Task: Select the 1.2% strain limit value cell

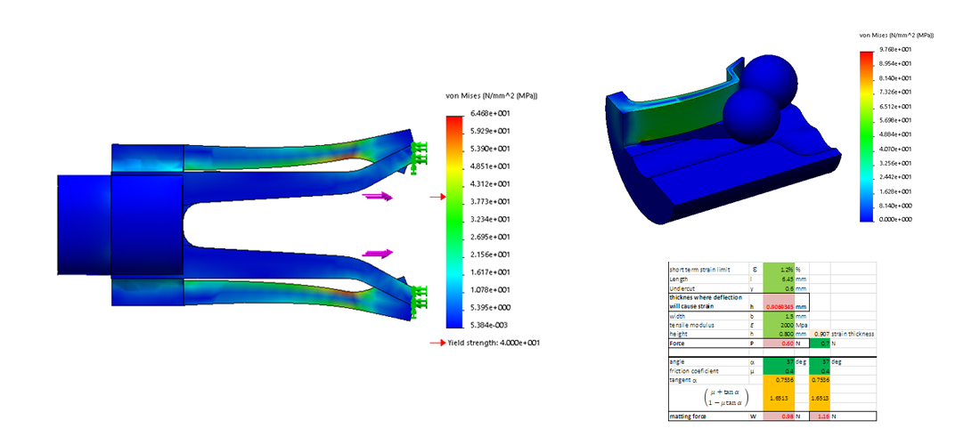Action: [779, 270]
